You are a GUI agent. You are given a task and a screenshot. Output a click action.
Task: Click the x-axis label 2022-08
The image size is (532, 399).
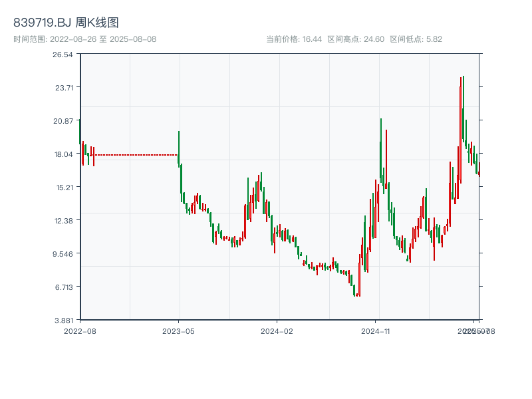click(80, 331)
